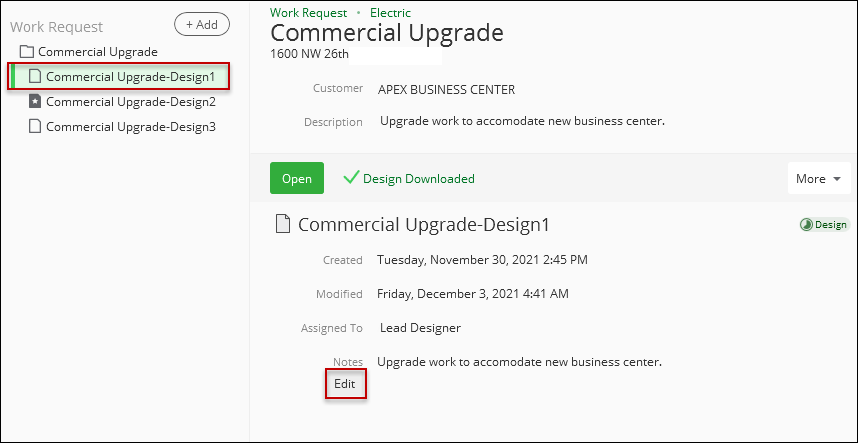Click the Design3 document icon in tree
This screenshot has width=858, height=443.
pos(35,126)
